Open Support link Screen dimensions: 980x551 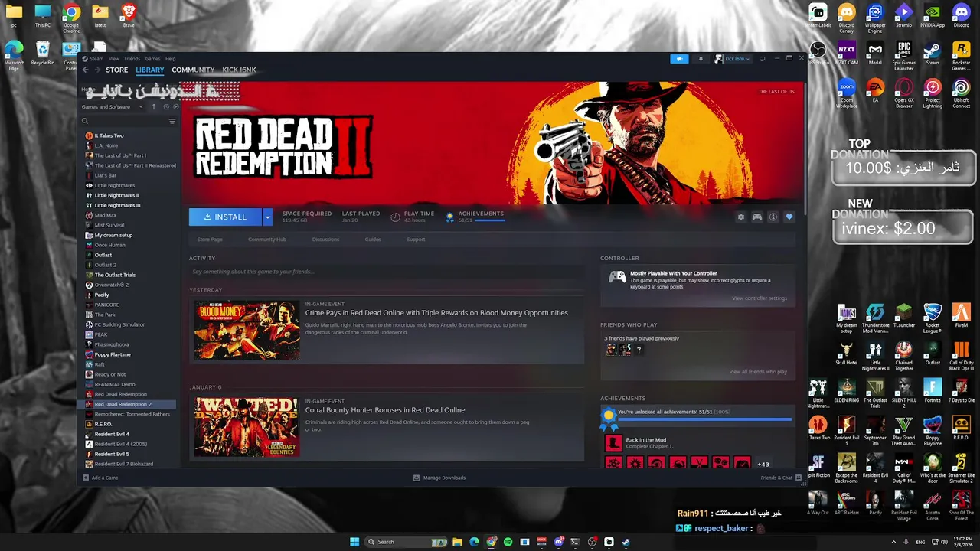416,240
